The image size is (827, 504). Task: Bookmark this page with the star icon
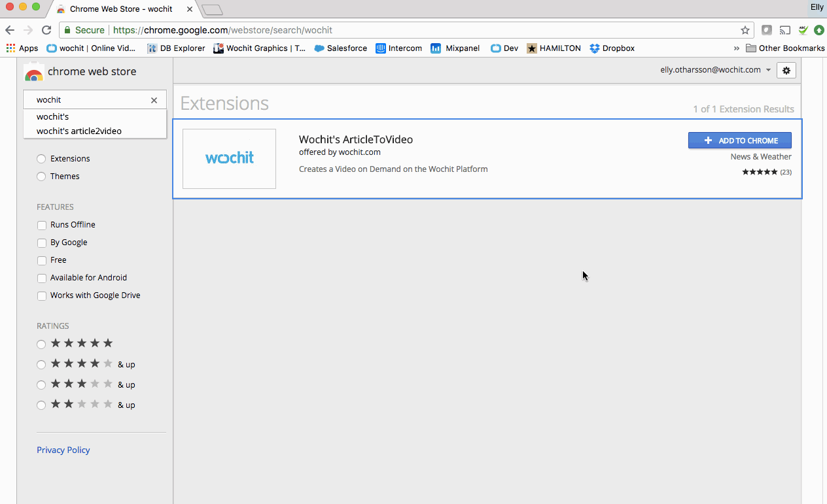coord(745,30)
